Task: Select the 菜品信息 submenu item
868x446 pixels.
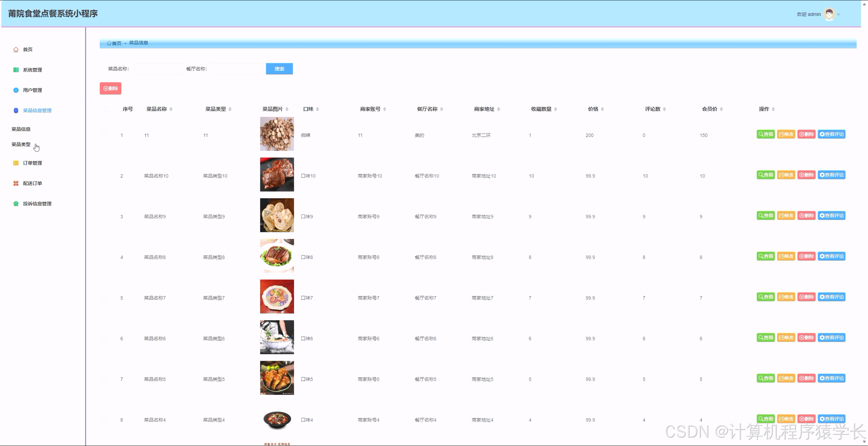Action: coord(21,129)
